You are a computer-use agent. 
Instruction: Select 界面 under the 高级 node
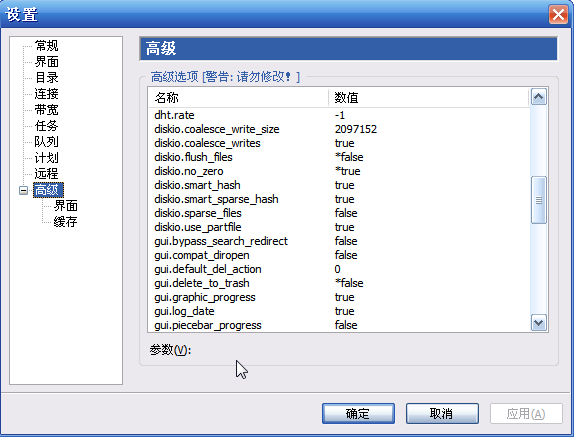tap(66, 206)
